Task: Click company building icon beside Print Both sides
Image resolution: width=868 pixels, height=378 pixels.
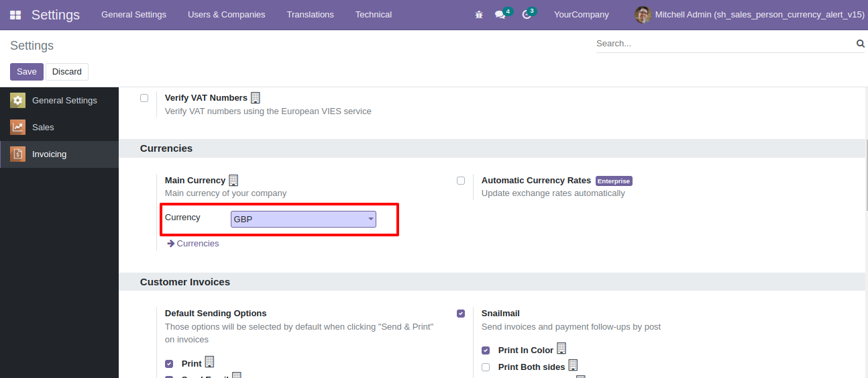Action: pos(574,366)
